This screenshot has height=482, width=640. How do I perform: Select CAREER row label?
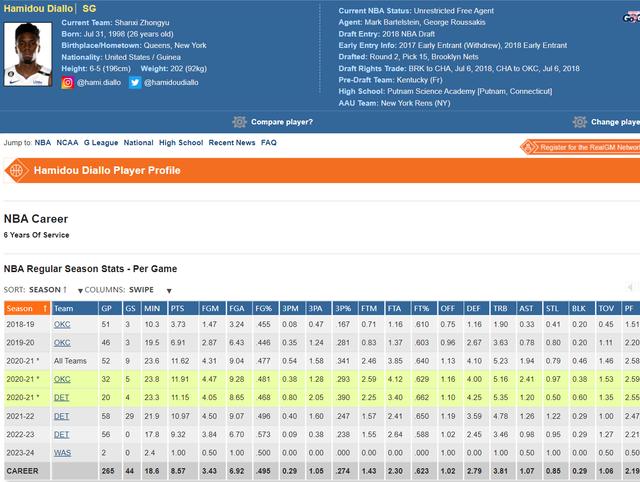22,471
